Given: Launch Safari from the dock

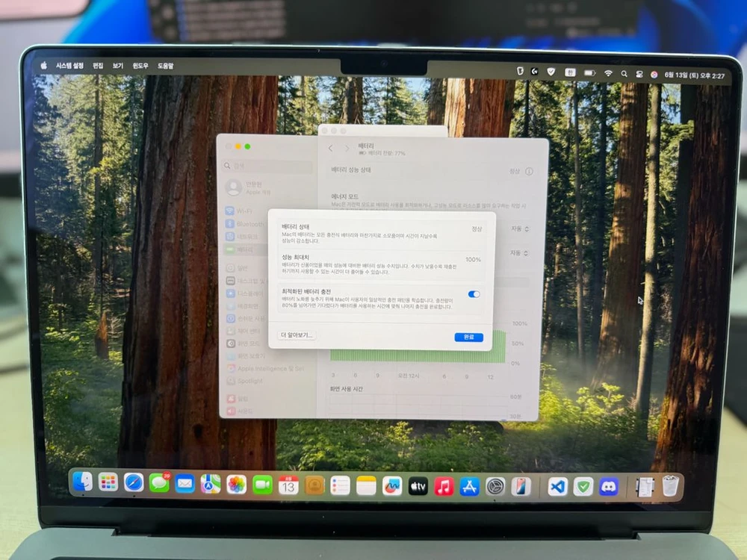Looking at the screenshot, I should click(134, 483).
